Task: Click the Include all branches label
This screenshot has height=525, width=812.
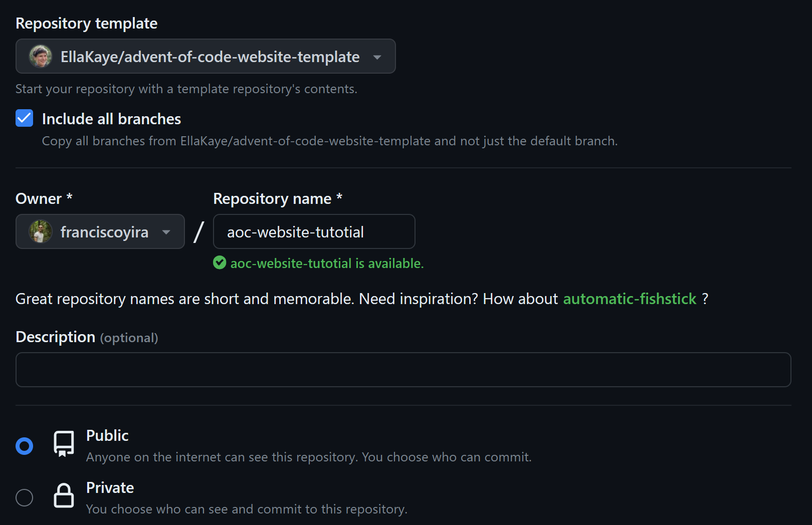Action: click(111, 119)
